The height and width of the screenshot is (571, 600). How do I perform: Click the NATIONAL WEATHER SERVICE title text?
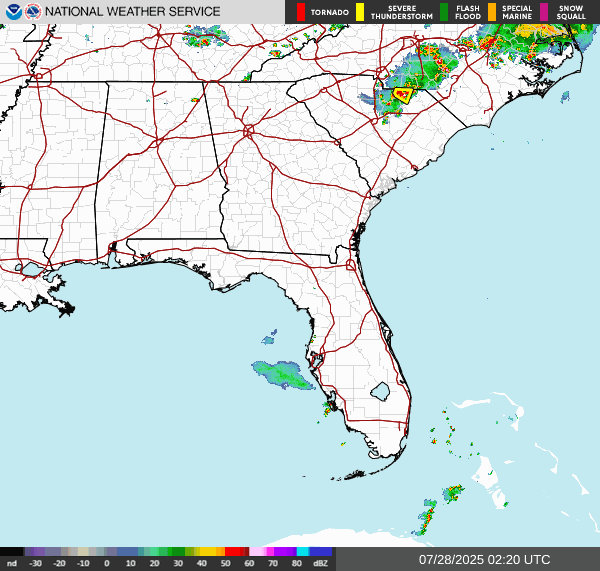(x=132, y=11)
